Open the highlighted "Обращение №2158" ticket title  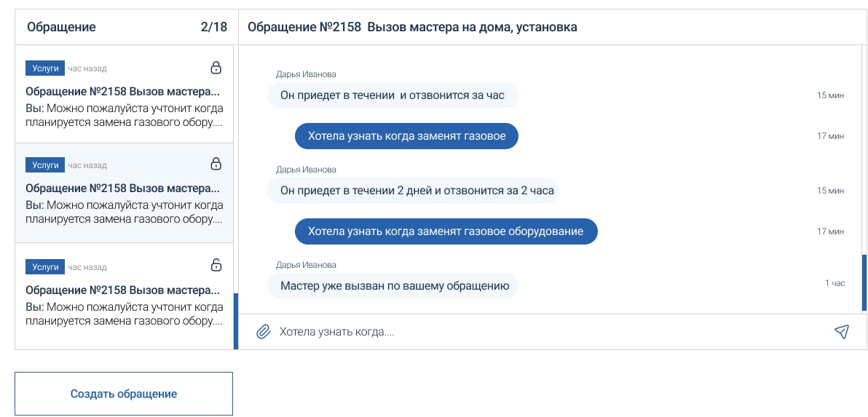(x=122, y=188)
